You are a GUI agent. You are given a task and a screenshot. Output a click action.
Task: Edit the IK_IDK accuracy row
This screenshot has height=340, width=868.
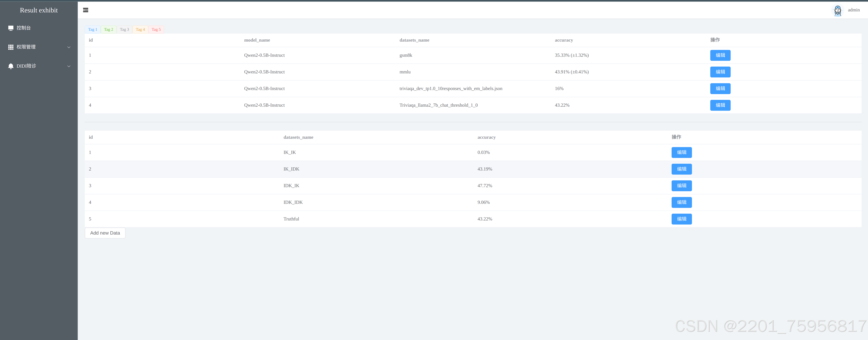click(681, 169)
